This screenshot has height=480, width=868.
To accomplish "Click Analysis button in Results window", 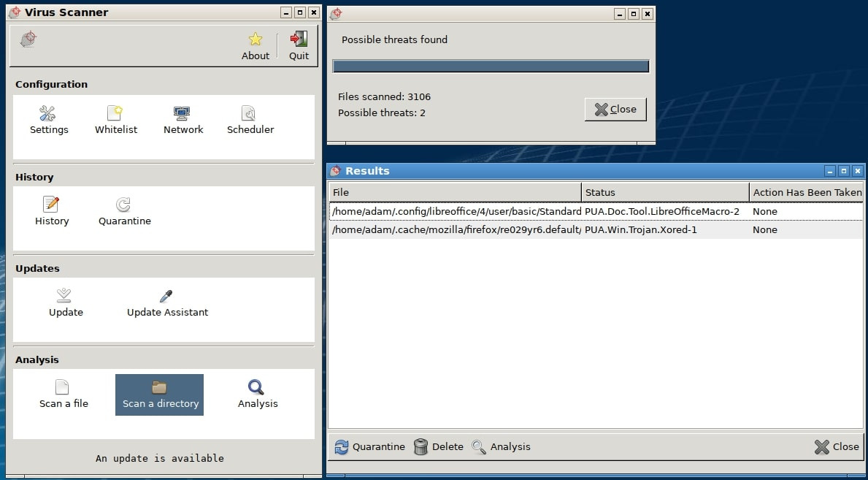I will [x=501, y=447].
